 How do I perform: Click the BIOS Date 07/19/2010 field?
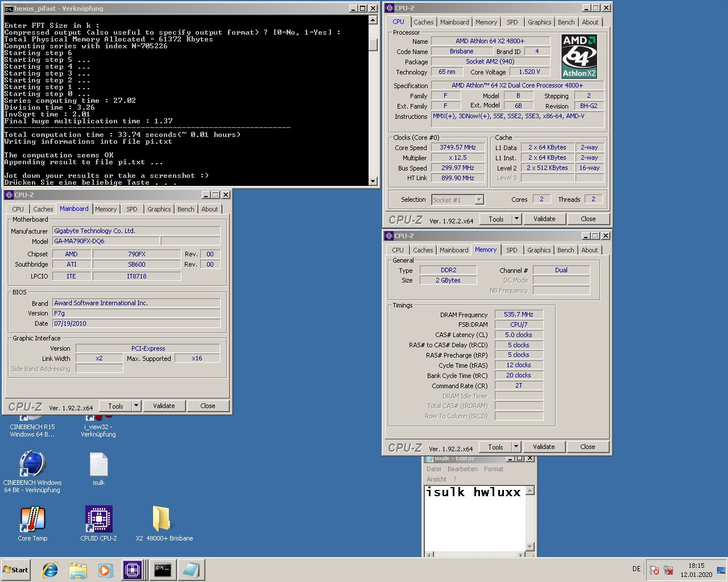pos(136,323)
